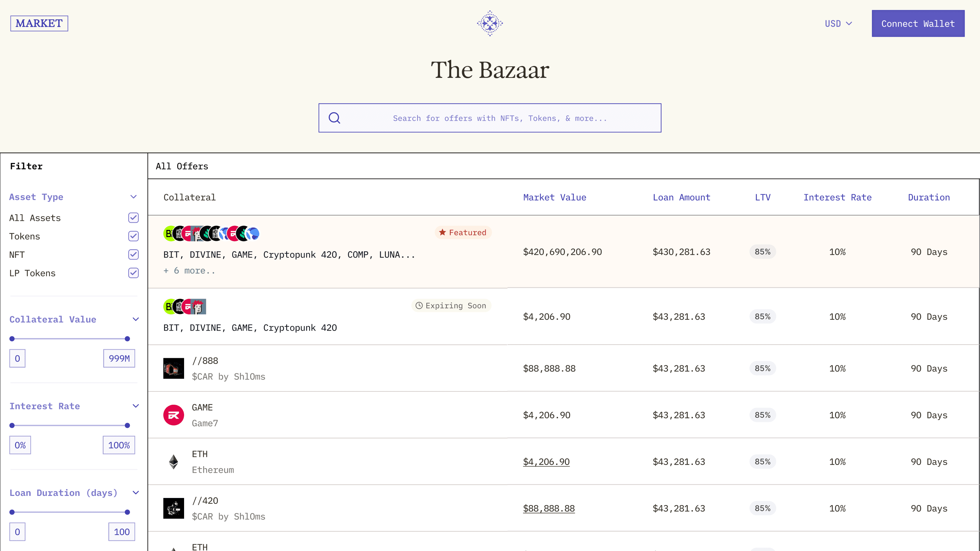Uncheck the All Assets checkbox
The height and width of the screenshot is (551, 980).
133,218
